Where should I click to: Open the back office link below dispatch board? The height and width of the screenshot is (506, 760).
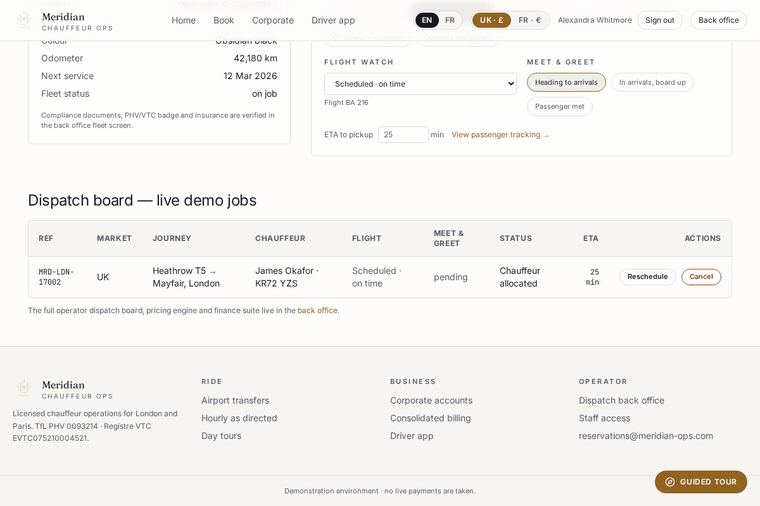(x=317, y=310)
